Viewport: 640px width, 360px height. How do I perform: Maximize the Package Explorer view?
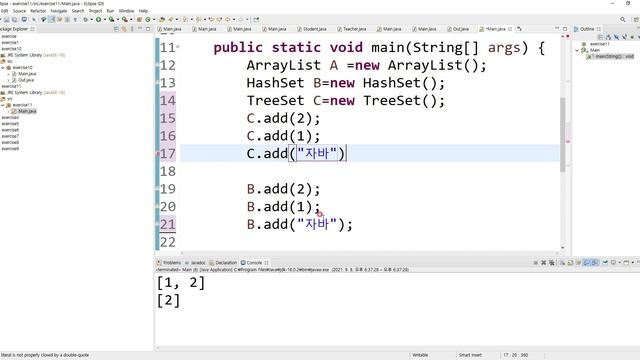148,29
